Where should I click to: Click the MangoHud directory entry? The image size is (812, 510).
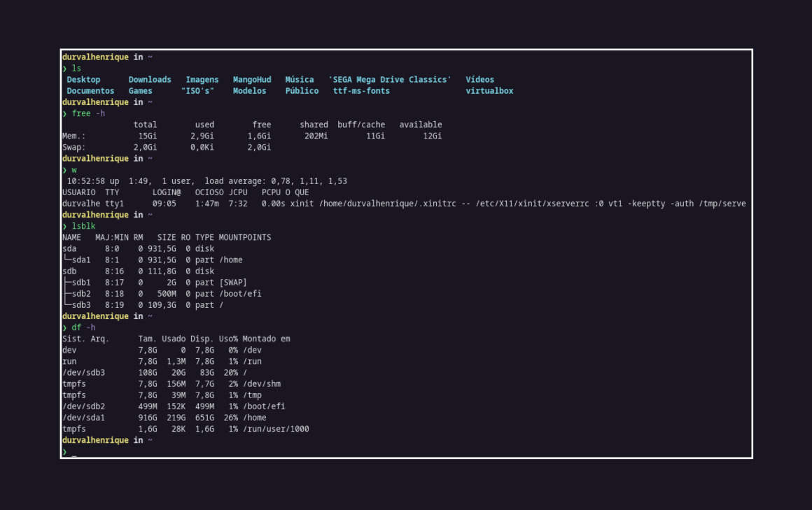click(252, 79)
